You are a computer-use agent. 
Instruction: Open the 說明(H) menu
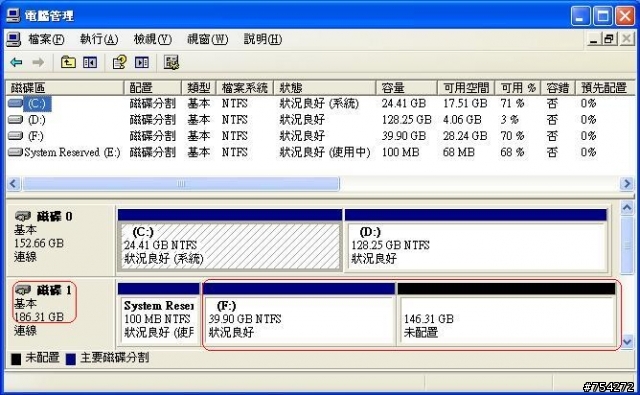262,39
